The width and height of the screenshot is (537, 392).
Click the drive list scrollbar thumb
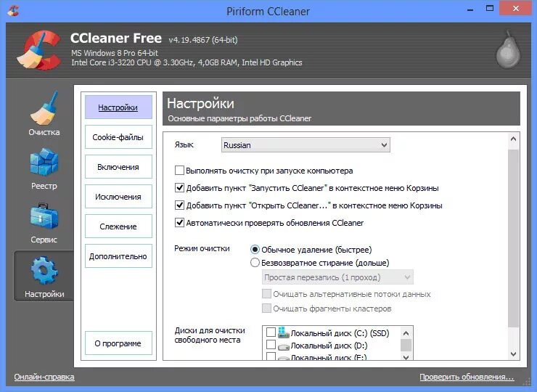tap(406, 345)
